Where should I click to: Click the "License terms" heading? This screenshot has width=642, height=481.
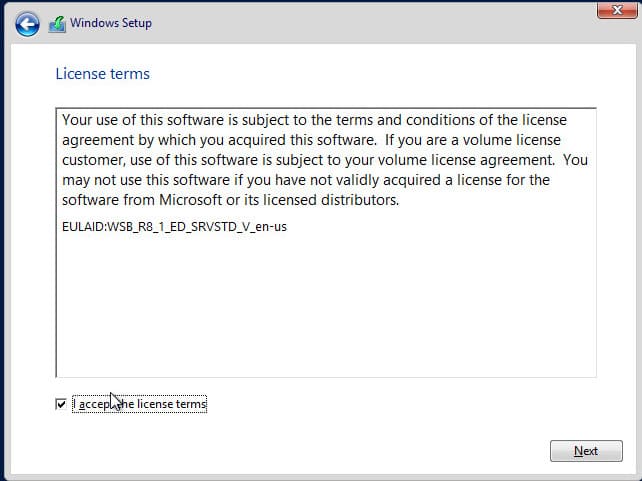(102, 74)
